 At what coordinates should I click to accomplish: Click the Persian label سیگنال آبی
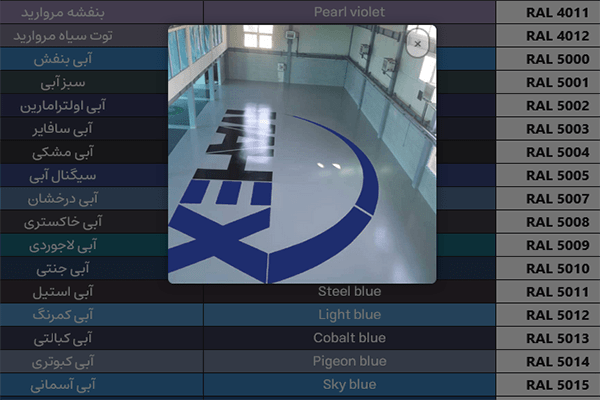click(x=63, y=176)
